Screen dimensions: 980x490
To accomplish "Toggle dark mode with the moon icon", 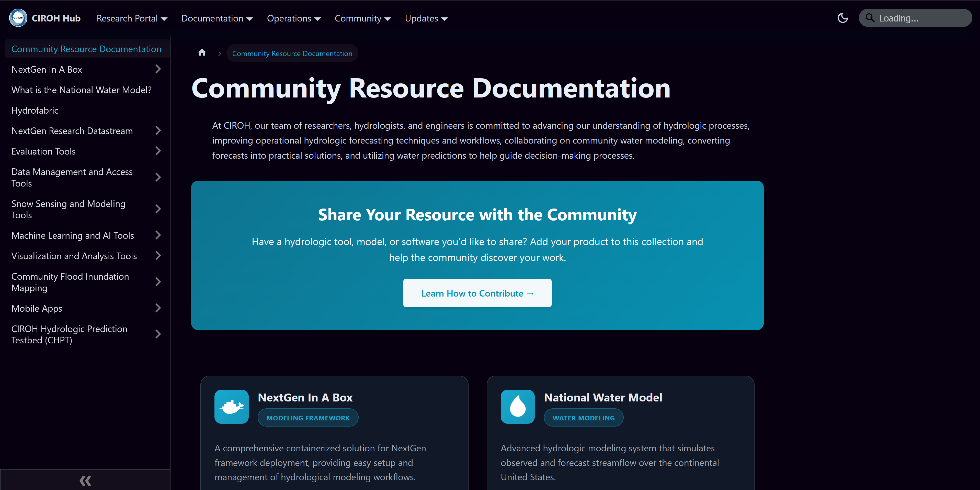I will pos(843,17).
